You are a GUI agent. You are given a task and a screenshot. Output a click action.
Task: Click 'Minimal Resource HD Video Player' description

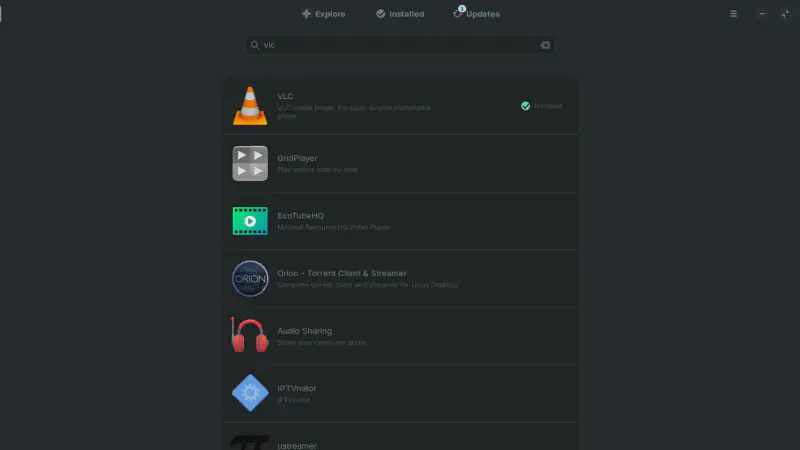click(x=334, y=228)
